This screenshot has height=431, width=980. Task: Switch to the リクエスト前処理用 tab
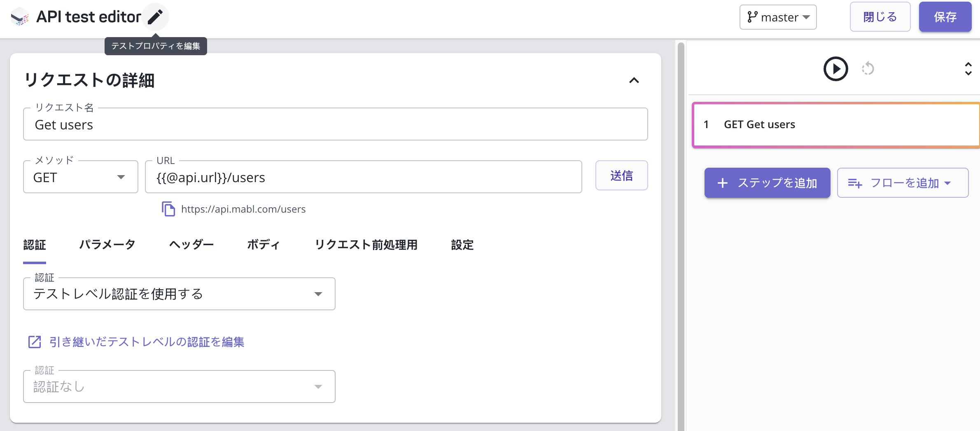pos(366,245)
